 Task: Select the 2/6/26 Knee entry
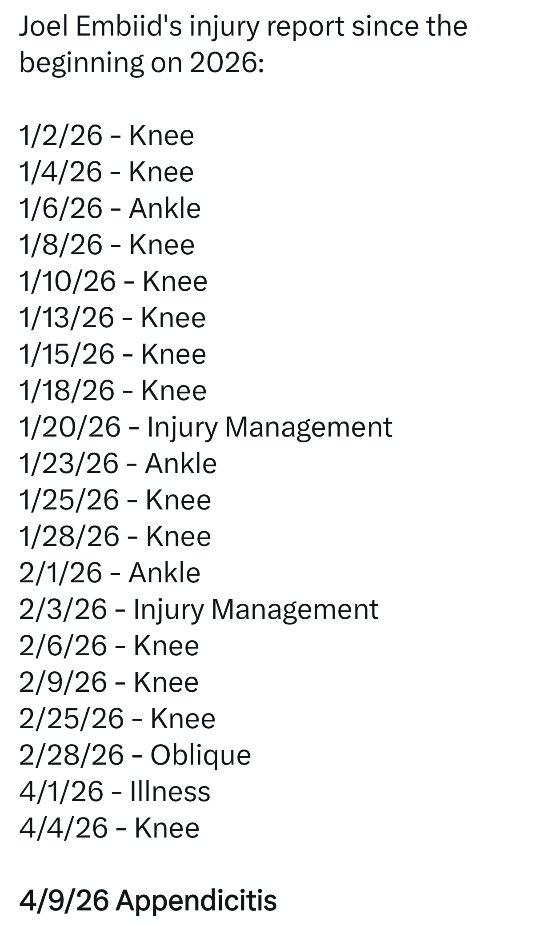(x=109, y=645)
